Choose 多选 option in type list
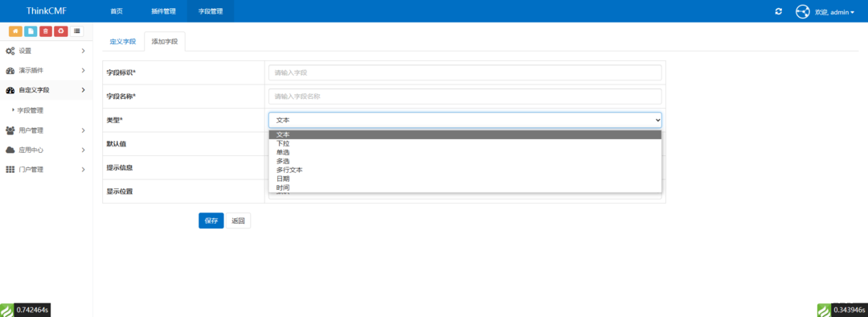This screenshot has height=317, width=868. coord(465,161)
